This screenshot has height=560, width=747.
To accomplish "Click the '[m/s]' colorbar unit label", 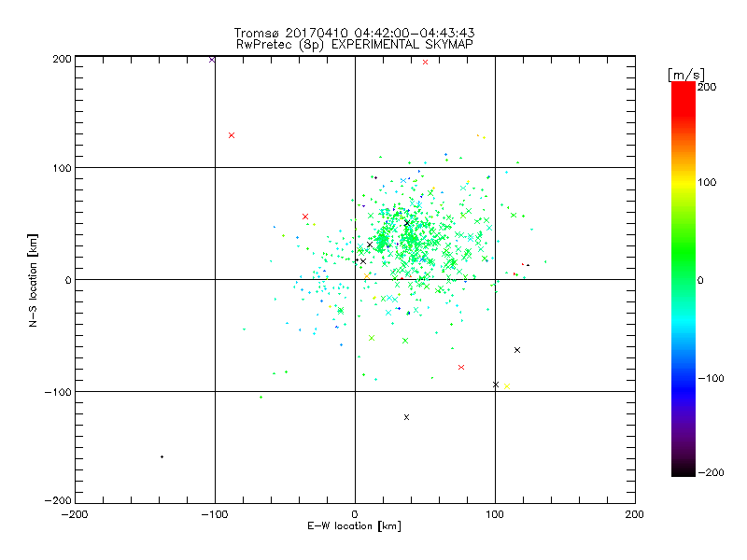I will 685,75.
